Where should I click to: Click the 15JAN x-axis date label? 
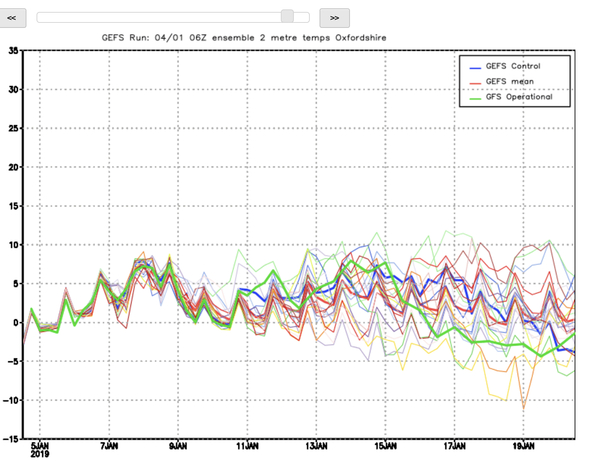(x=384, y=445)
